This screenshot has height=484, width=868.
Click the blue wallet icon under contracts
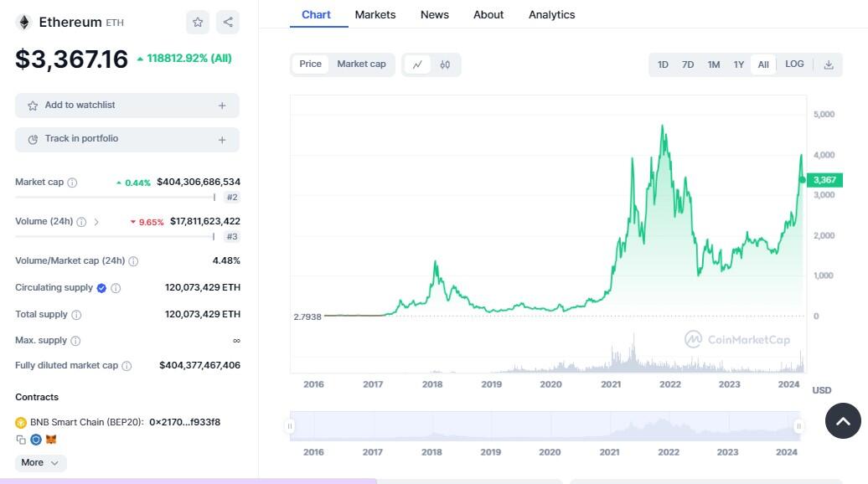[x=36, y=440]
